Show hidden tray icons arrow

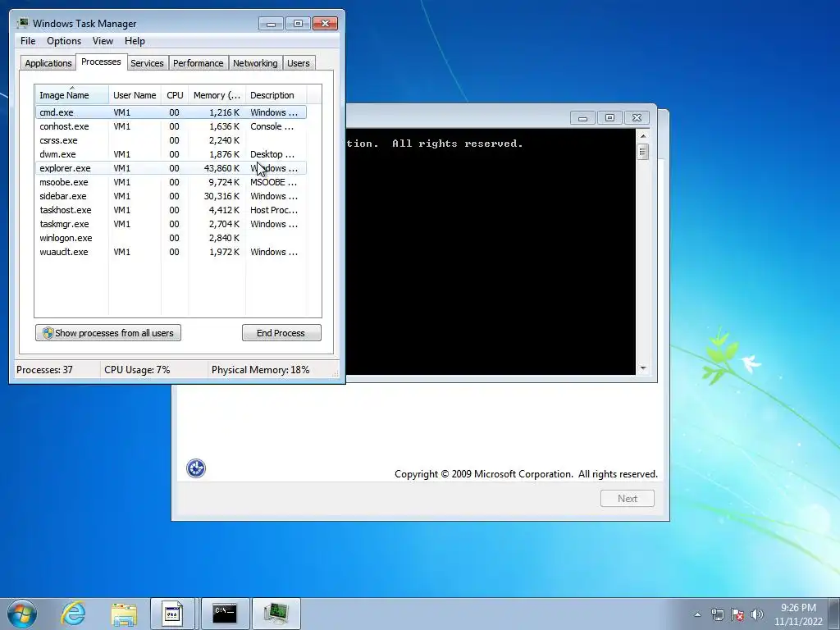coord(697,614)
